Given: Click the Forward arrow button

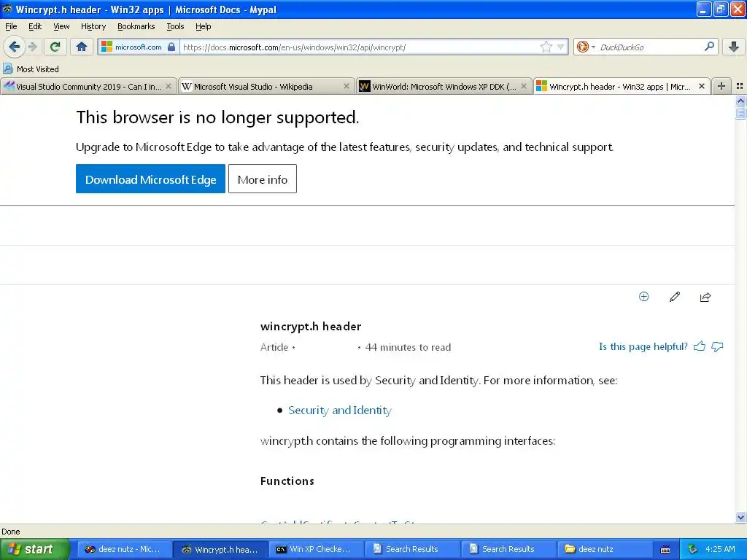Looking at the screenshot, I should point(32,47).
